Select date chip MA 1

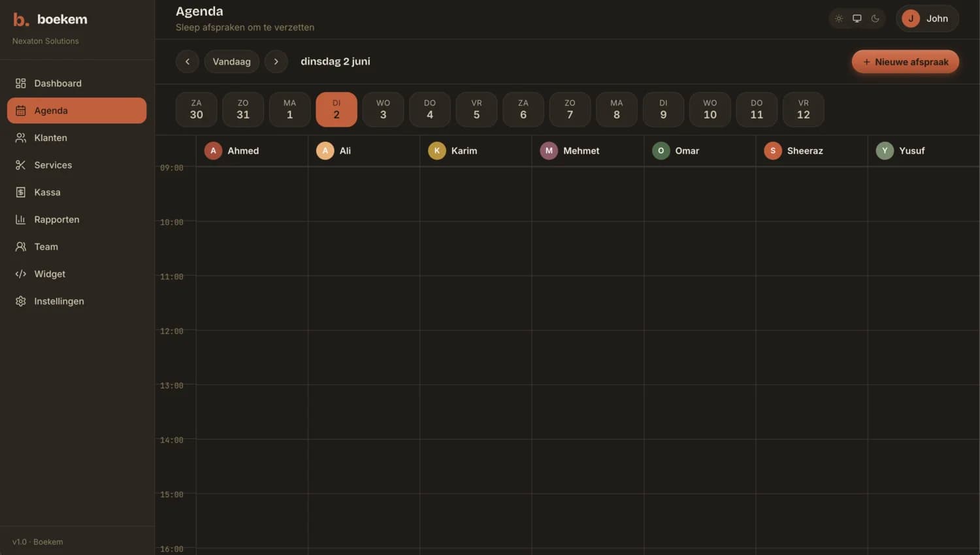coord(290,110)
